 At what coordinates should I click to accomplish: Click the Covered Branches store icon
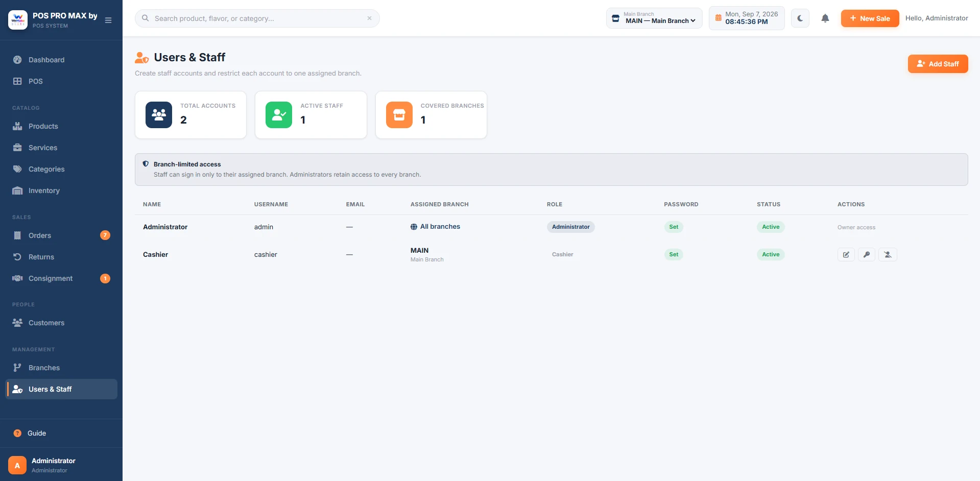(x=399, y=115)
